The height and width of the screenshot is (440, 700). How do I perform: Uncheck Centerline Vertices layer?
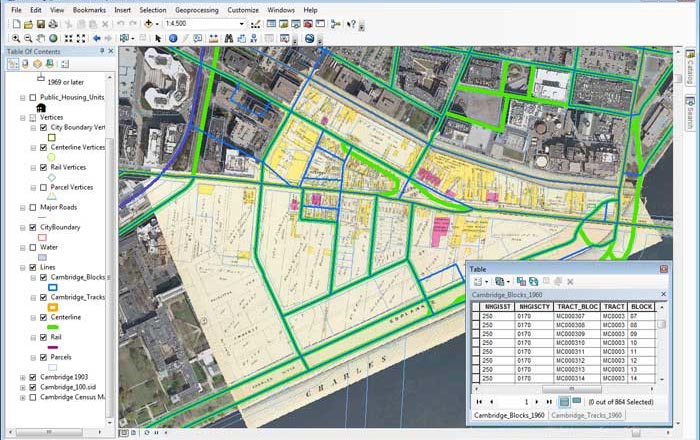43,147
